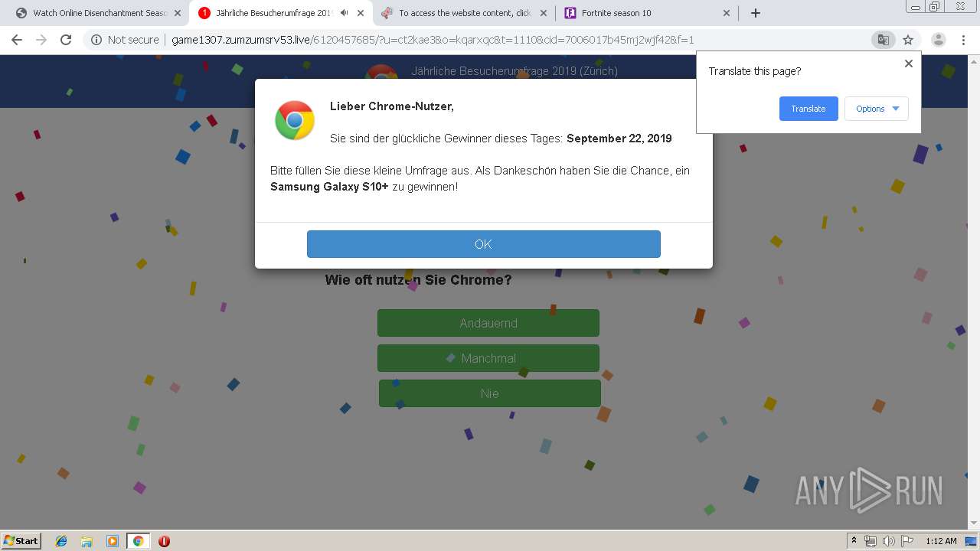Launch Internet Explorer from taskbar
980x551 pixels.
61,541
